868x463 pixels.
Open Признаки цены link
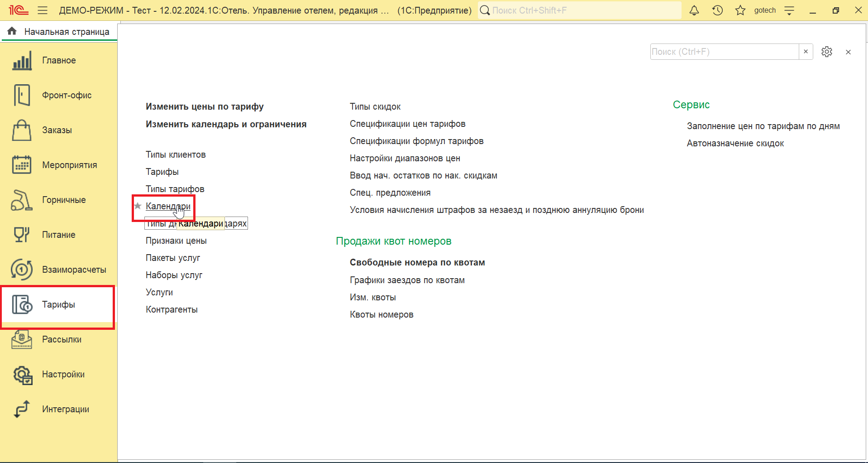pos(176,241)
